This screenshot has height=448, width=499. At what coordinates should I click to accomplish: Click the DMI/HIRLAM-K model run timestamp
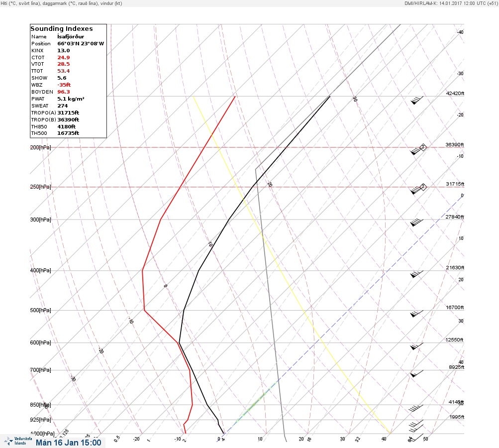[451, 3]
